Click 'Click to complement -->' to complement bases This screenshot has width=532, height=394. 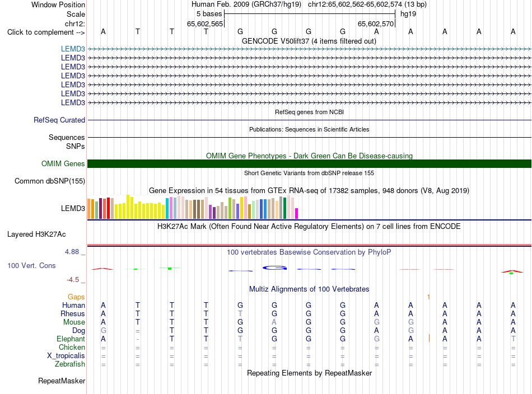pyautogui.click(x=46, y=32)
